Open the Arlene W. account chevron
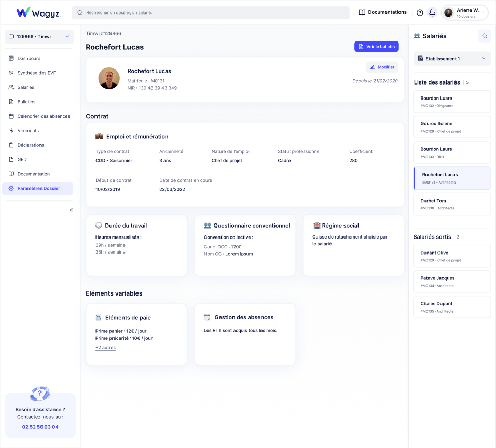This screenshot has width=496, height=448. (484, 12)
